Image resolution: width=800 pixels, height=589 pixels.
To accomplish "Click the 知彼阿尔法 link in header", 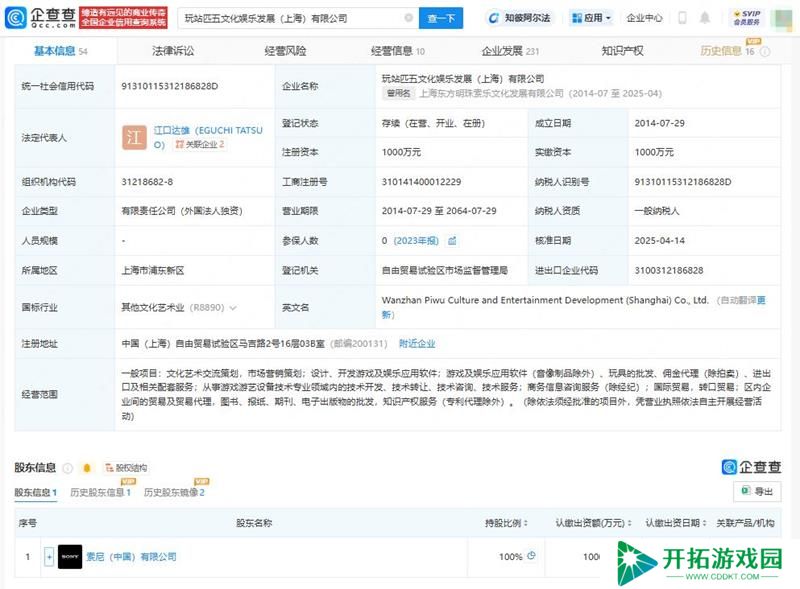I will coord(520,18).
